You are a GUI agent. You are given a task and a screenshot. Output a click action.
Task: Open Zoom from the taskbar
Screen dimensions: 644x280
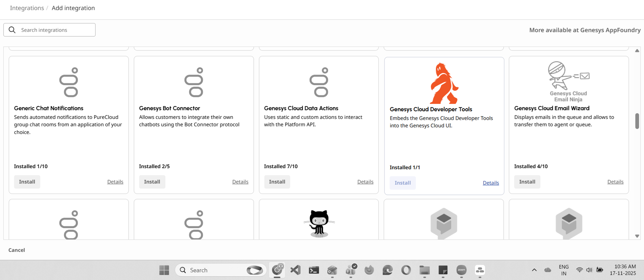click(x=462, y=270)
